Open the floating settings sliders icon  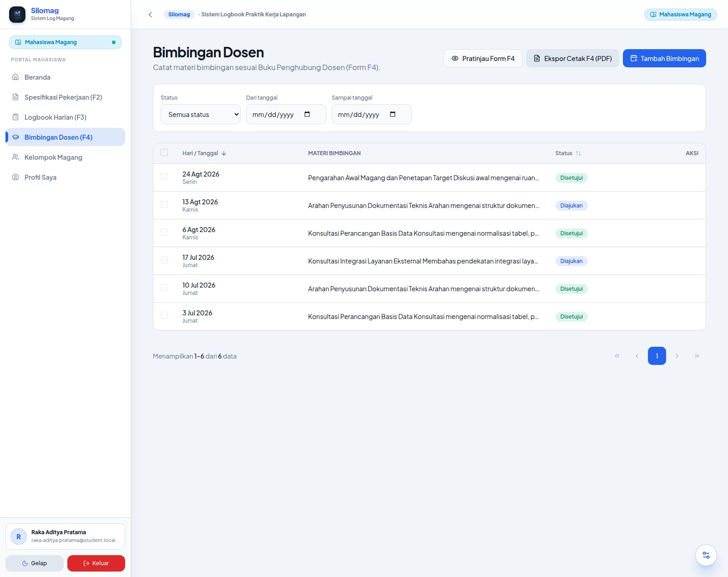point(706,555)
